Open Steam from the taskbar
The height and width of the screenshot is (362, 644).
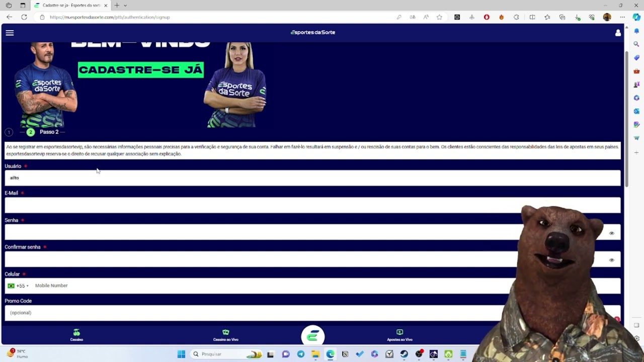404,354
